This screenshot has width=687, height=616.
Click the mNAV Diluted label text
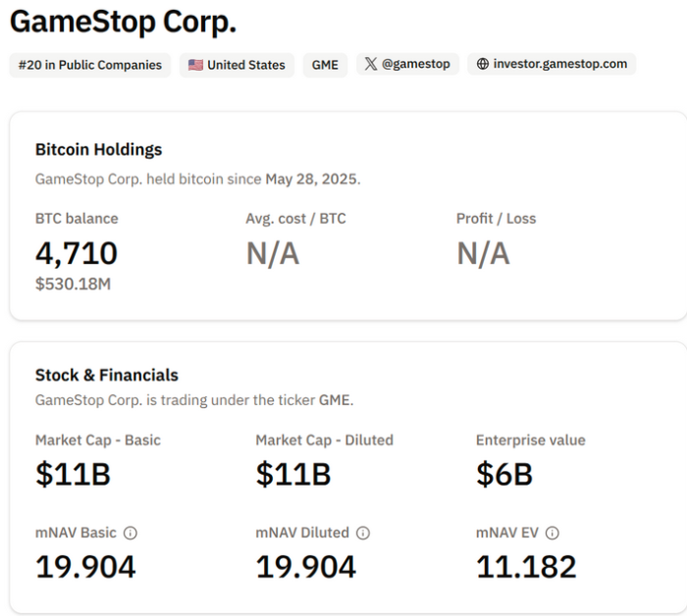pyautogui.click(x=302, y=533)
